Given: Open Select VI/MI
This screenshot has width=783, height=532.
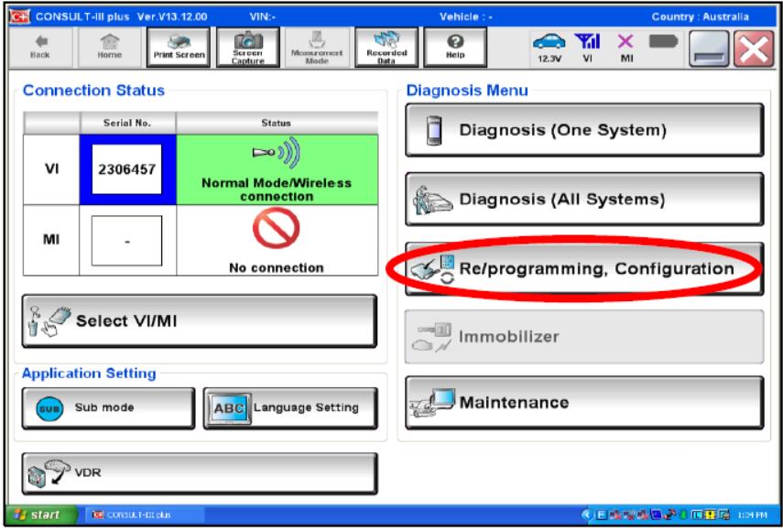Looking at the screenshot, I should 200,320.
